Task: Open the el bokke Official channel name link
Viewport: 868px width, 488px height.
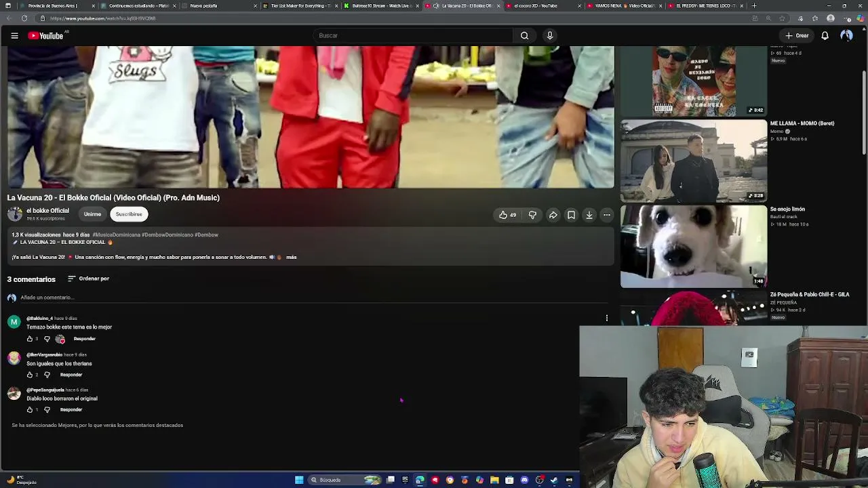Action: (x=47, y=211)
